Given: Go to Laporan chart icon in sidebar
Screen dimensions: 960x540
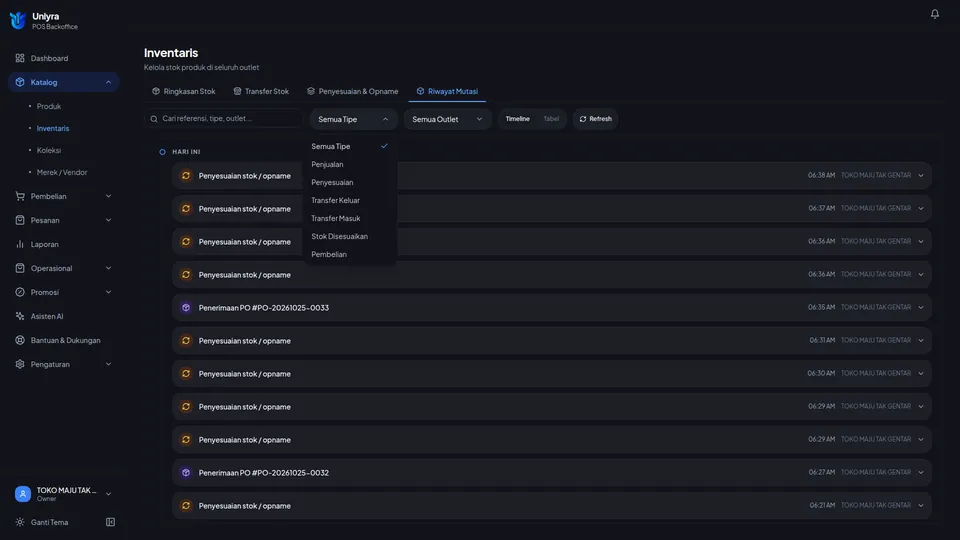Looking at the screenshot, I should [x=20, y=244].
